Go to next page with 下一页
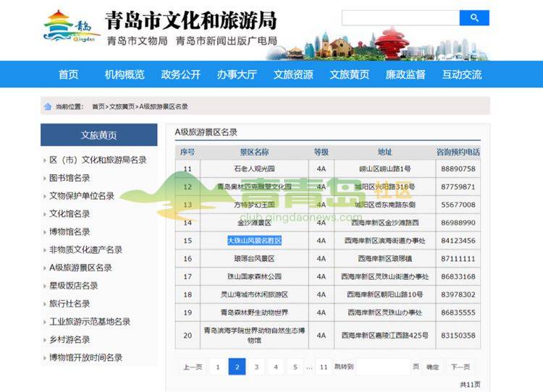The image size is (543, 392). click(x=460, y=367)
